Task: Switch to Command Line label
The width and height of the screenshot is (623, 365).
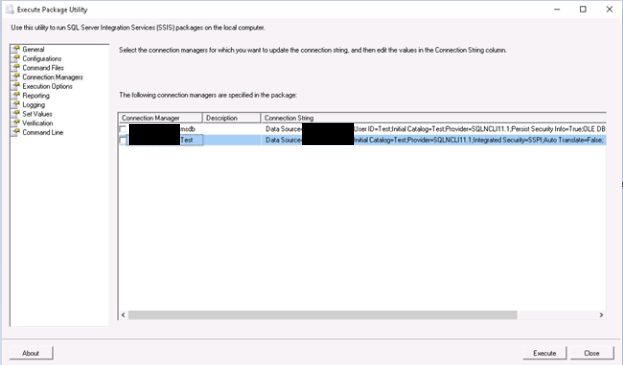Action: [43, 132]
